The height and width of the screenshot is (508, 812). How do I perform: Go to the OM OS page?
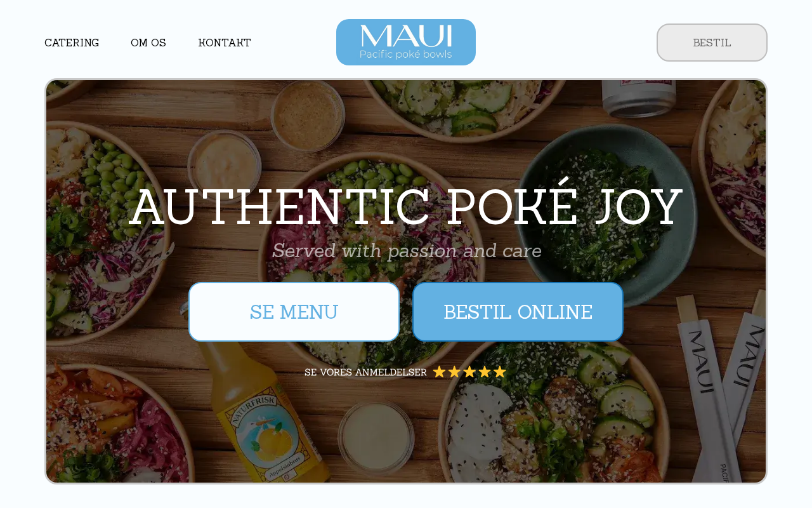[148, 43]
